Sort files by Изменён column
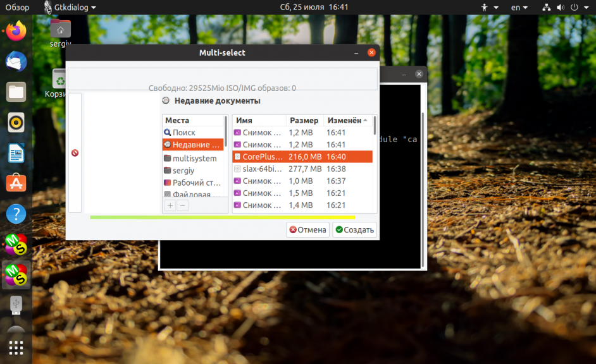 347,121
